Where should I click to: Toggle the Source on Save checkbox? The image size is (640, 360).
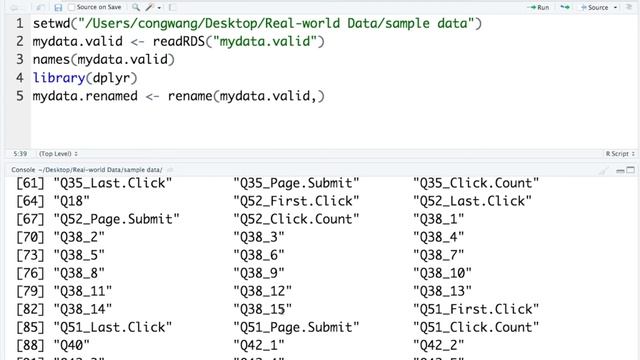(72, 7)
